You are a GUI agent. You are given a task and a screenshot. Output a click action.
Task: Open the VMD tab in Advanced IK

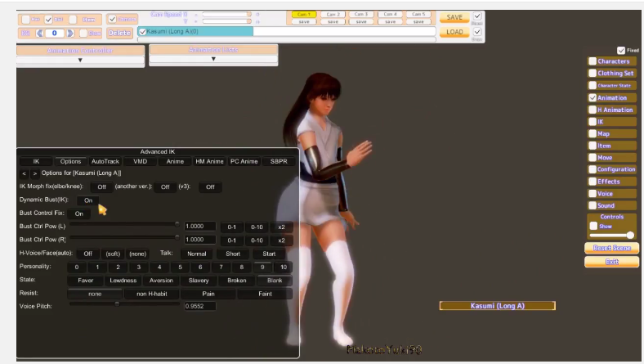click(x=140, y=161)
